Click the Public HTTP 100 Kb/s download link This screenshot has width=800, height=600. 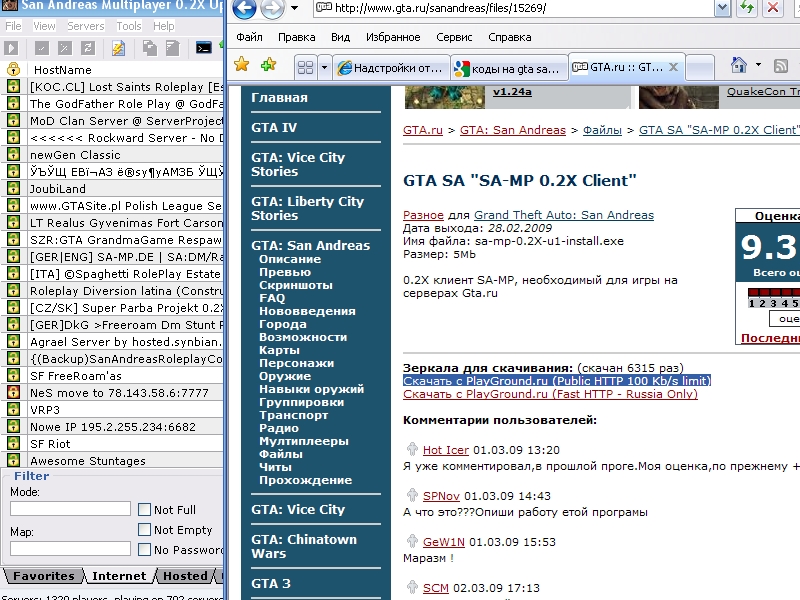pos(557,381)
